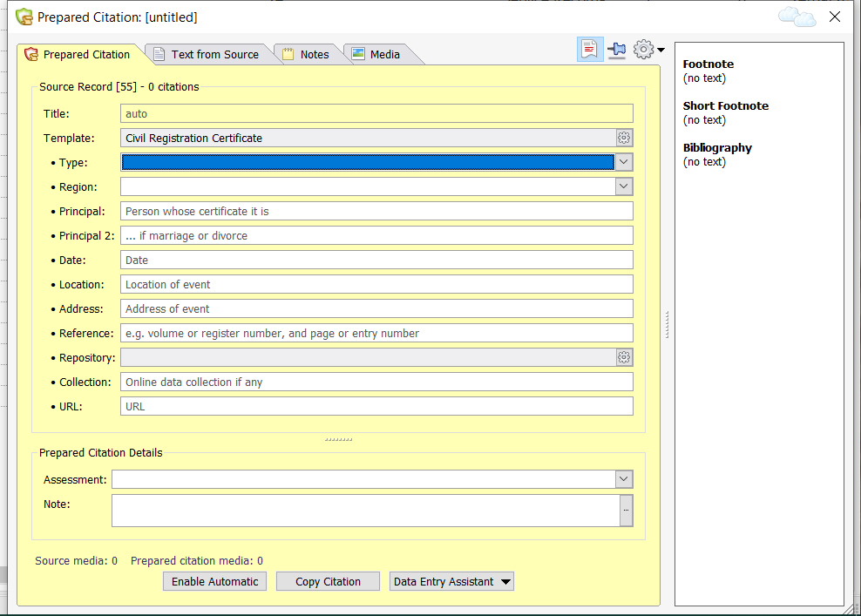
Task: Click the Prepared Citation Details group label
Action: tap(100, 452)
